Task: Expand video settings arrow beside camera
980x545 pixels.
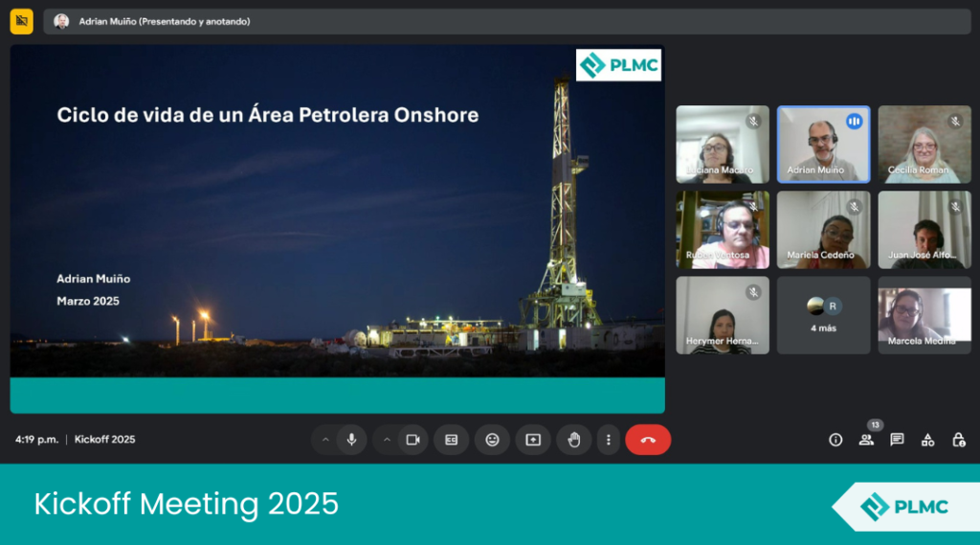Action: [x=387, y=440]
